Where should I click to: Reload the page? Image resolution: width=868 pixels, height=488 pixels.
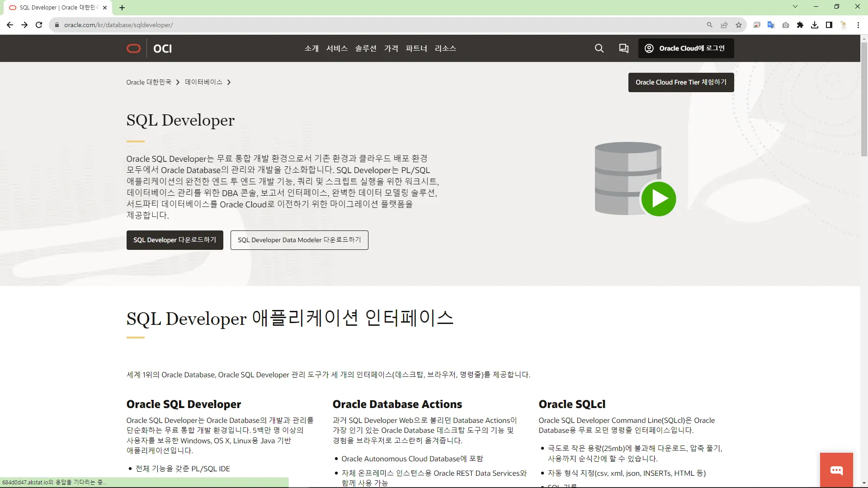pos(39,25)
